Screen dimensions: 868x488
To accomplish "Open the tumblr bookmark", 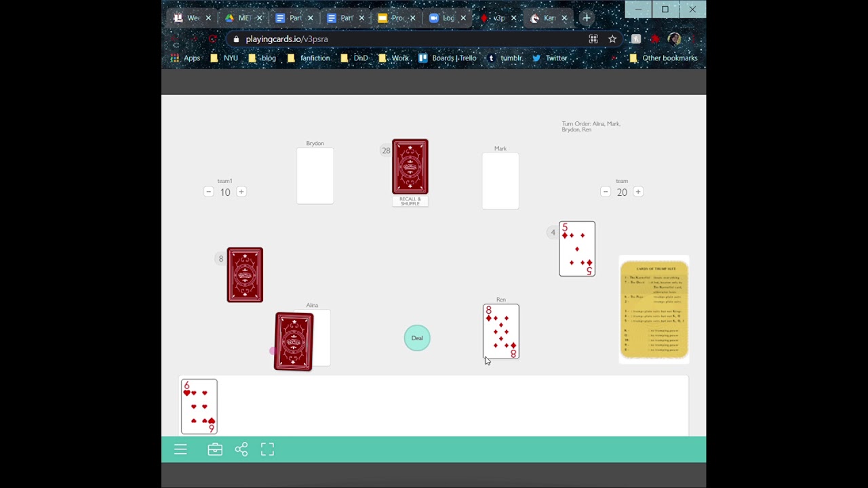I will point(505,58).
